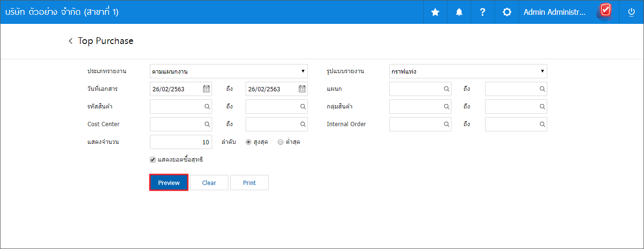This screenshot has width=644, height=249.
Task: Click the Clear button
Action: [209, 183]
